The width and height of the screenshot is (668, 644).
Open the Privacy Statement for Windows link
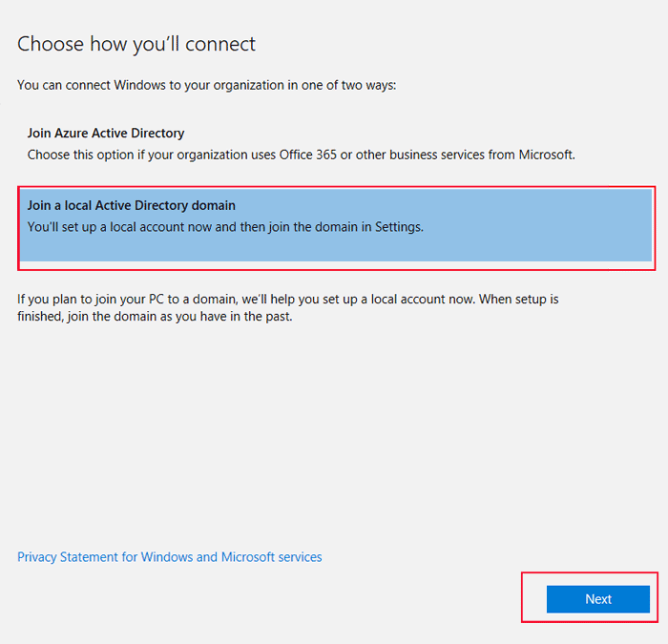click(x=170, y=557)
